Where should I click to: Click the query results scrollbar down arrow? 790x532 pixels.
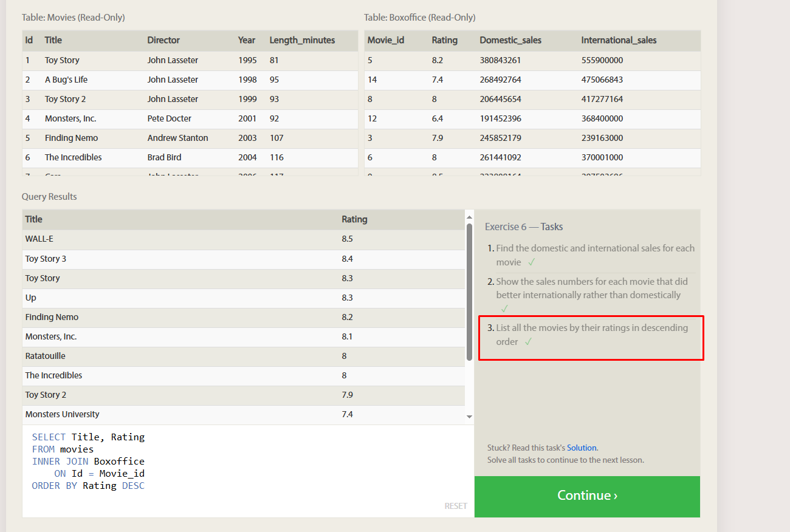click(469, 417)
